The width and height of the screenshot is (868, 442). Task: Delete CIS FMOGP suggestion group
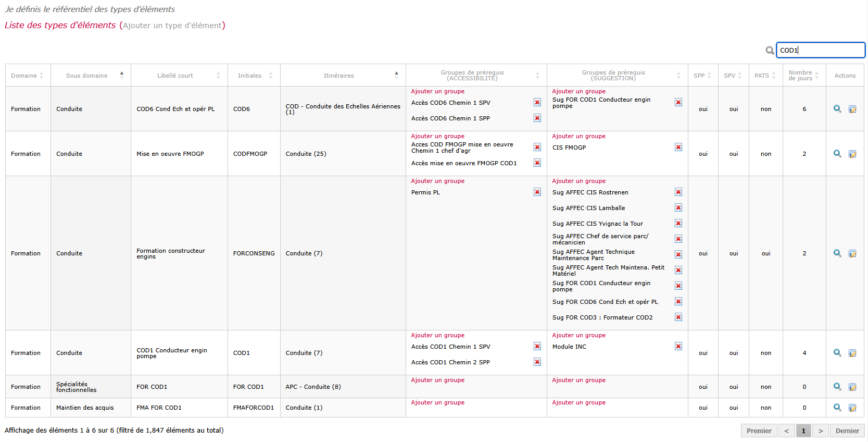point(678,148)
